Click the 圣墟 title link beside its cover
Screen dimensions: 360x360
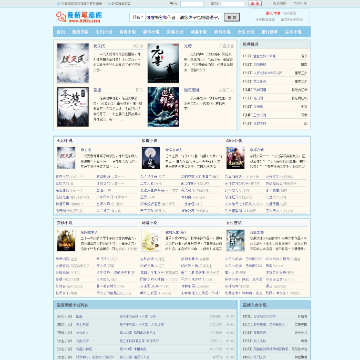point(97,90)
